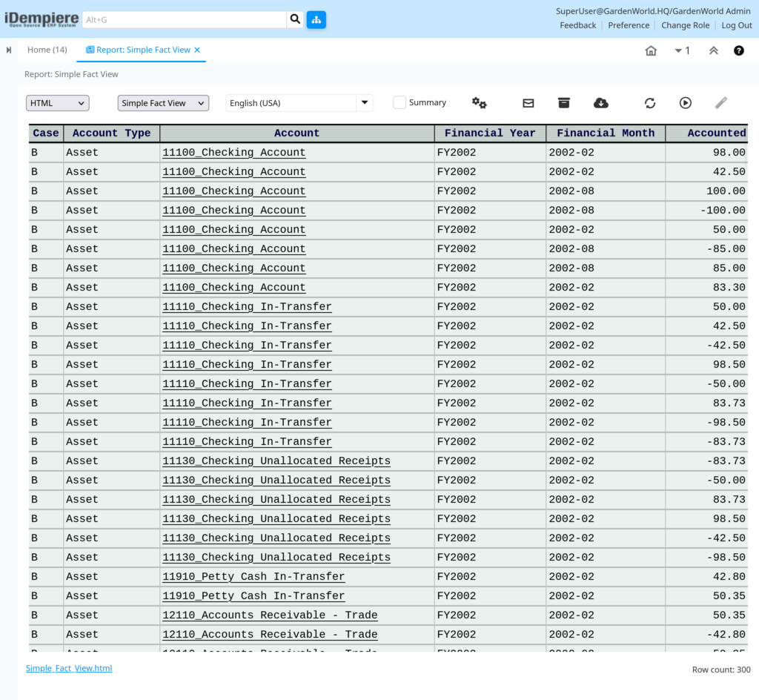Image resolution: width=759 pixels, height=700 pixels.
Task: Open 11910_Petty Cash In-Transfer link with 50.35
Action: [x=253, y=596]
